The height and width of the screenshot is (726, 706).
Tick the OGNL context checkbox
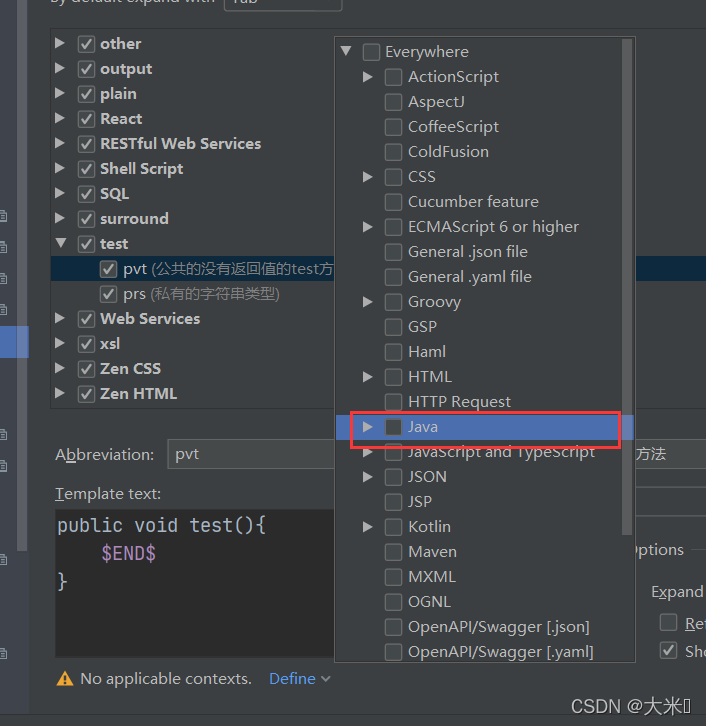pyautogui.click(x=394, y=602)
